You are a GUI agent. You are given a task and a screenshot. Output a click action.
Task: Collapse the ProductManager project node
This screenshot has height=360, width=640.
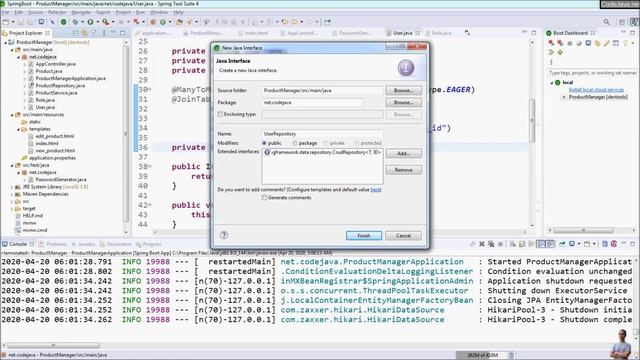click(6, 42)
